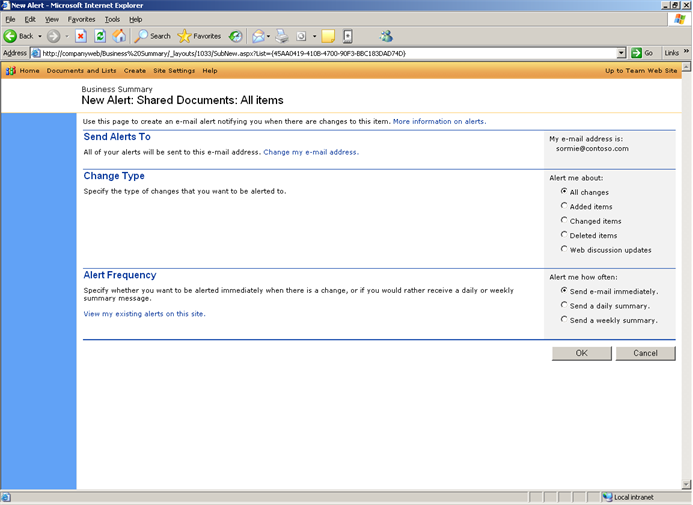
Task: Click the vertical scrollbar down arrow
Action: pos(686,485)
